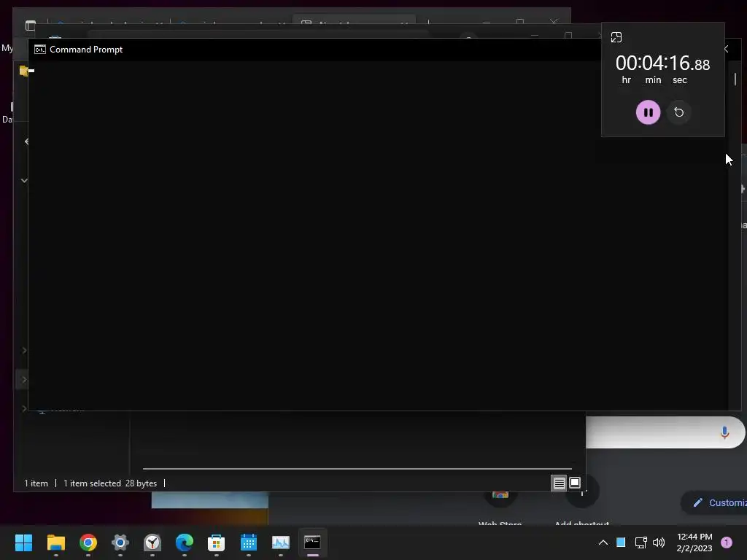Click '1 item selected 28 bytes' status text
Screen dimensions: 747x560
[110, 483]
